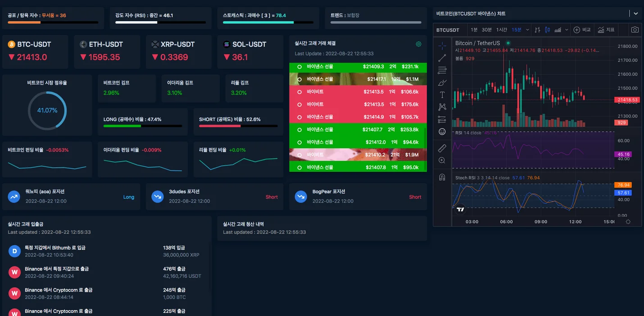
Task: Open live trade settings gear icon
Action: [418, 44]
